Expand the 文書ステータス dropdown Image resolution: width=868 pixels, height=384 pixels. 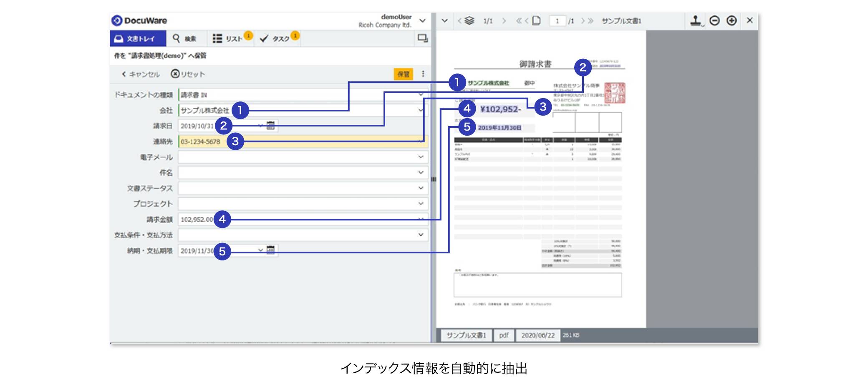pyautogui.click(x=421, y=188)
